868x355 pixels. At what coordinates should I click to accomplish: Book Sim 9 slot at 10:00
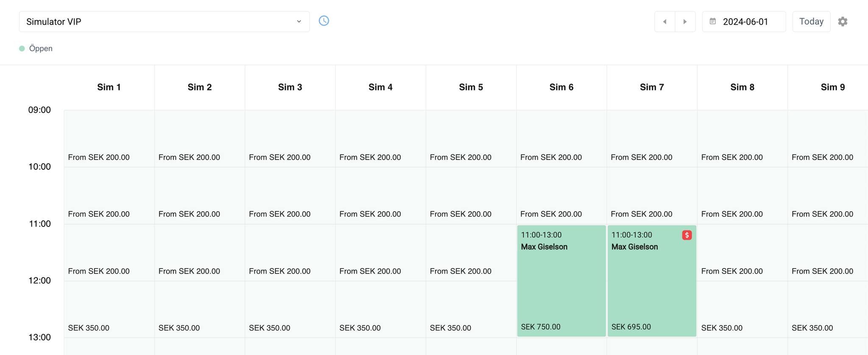click(x=828, y=196)
